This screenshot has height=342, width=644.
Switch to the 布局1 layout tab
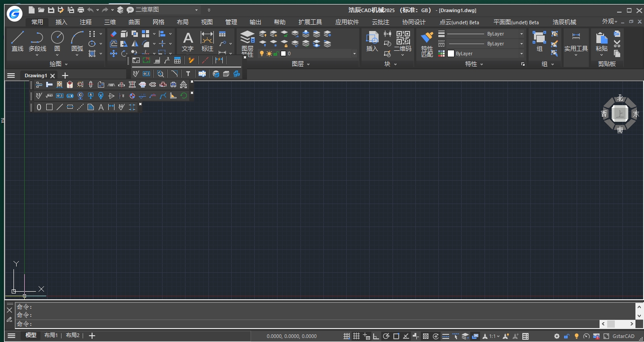[51, 336]
